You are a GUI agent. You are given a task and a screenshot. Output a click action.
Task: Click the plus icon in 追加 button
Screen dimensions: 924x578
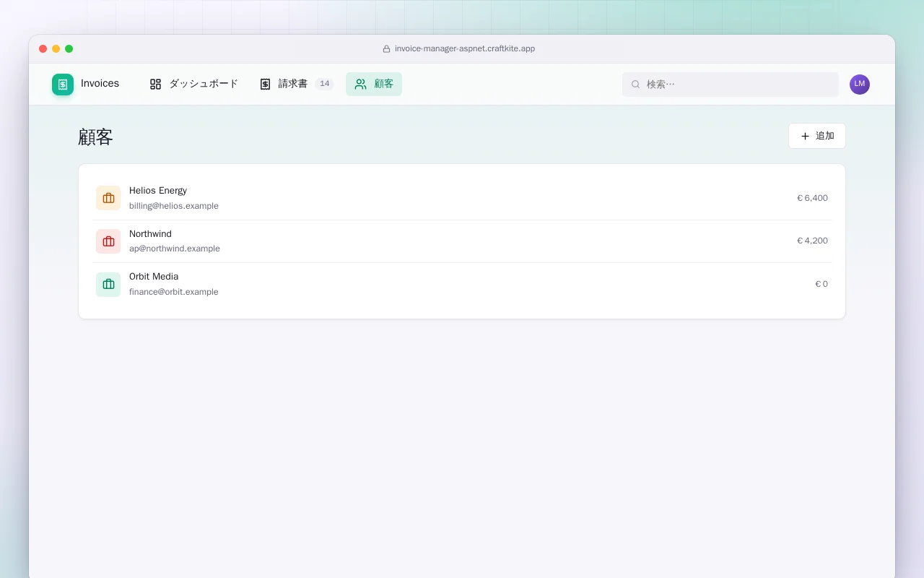coord(805,136)
